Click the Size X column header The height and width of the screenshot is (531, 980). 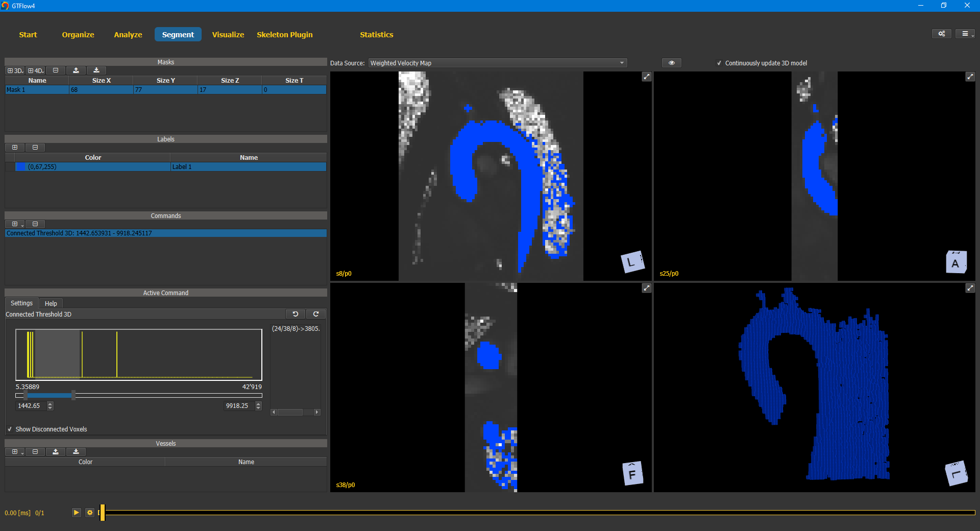click(x=101, y=81)
